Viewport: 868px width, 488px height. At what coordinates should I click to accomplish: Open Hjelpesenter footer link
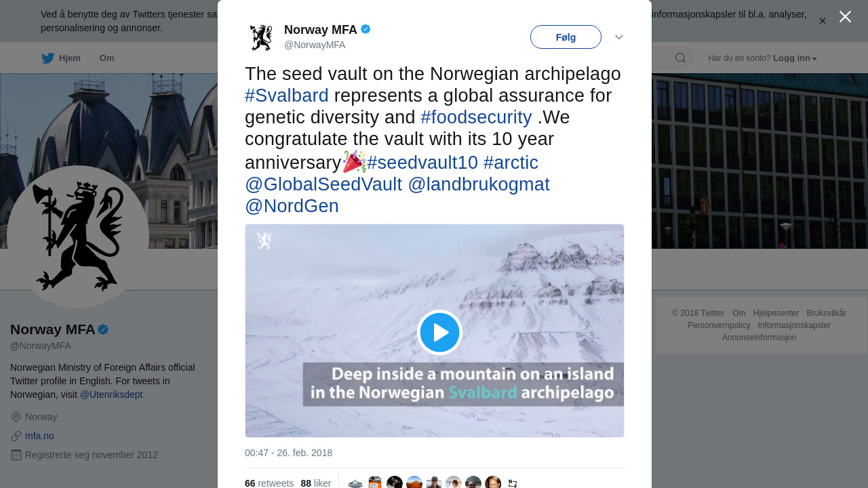pos(776,313)
